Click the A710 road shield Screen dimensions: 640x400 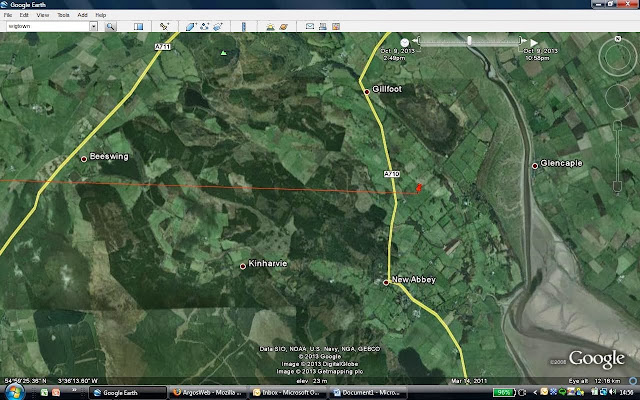tap(392, 174)
